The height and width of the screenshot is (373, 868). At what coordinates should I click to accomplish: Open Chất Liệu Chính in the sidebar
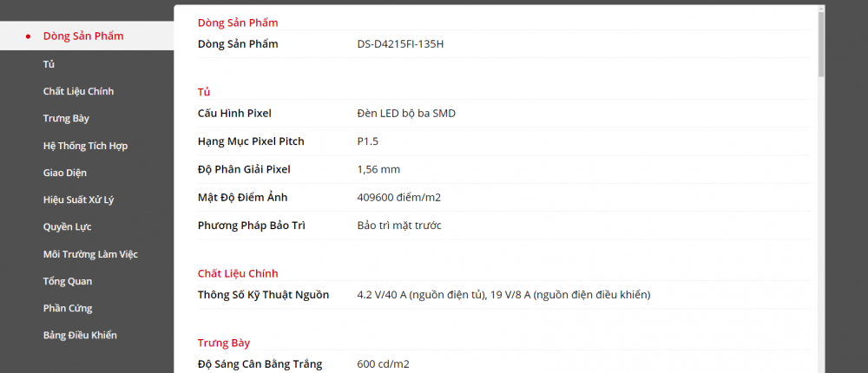point(78,91)
